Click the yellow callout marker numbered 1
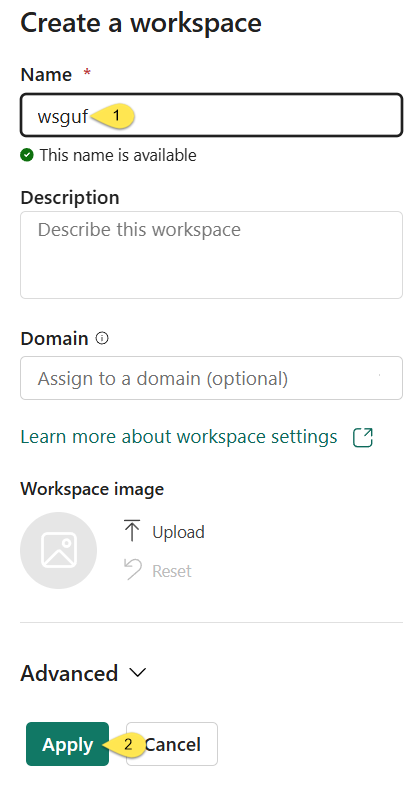The image size is (420, 794). point(113,116)
